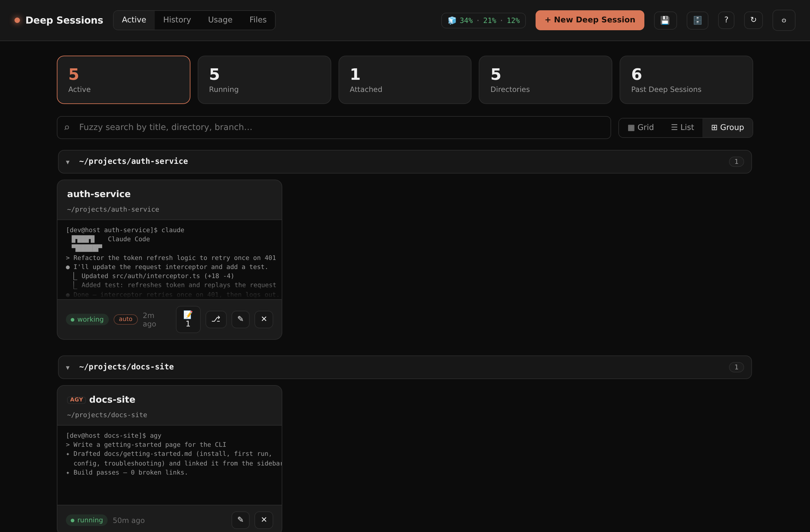Image resolution: width=810 pixels, height=532 pixels.
Task: Open the Active tab
Action: click(134, 20)
